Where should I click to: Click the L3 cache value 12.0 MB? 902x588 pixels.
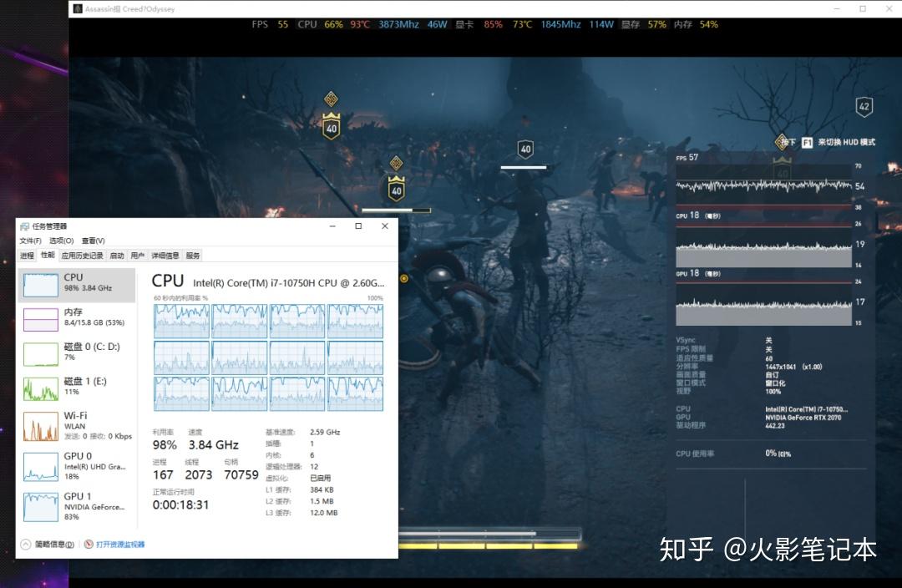(324, 513)
